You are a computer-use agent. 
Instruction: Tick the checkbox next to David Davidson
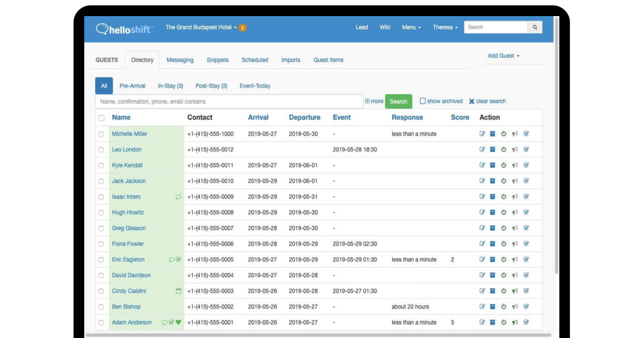point(101,275)
